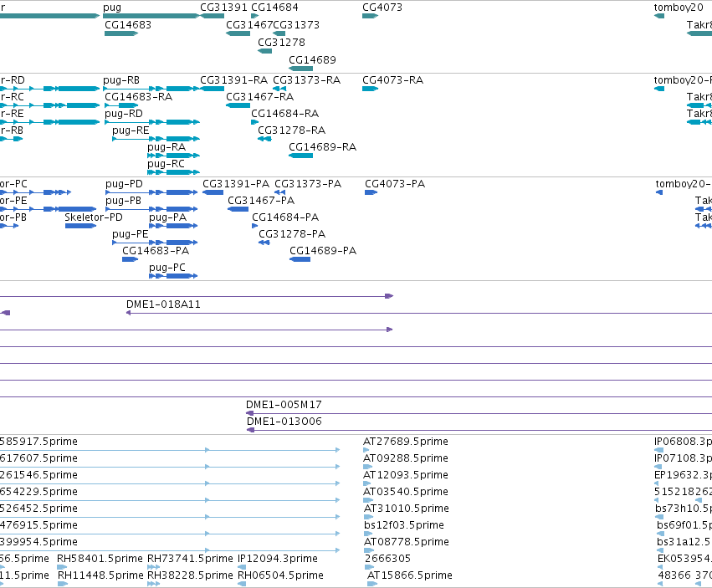The width and height of the screenshot is (712, 588).
Task: Click the r-RC transcript label
Action: (x=12, y=97)
